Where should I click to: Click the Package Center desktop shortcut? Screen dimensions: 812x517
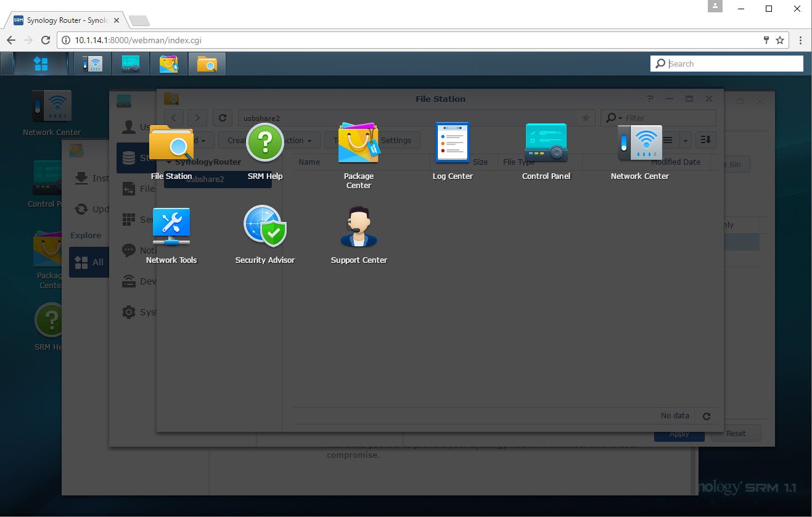tap(49, 259)
